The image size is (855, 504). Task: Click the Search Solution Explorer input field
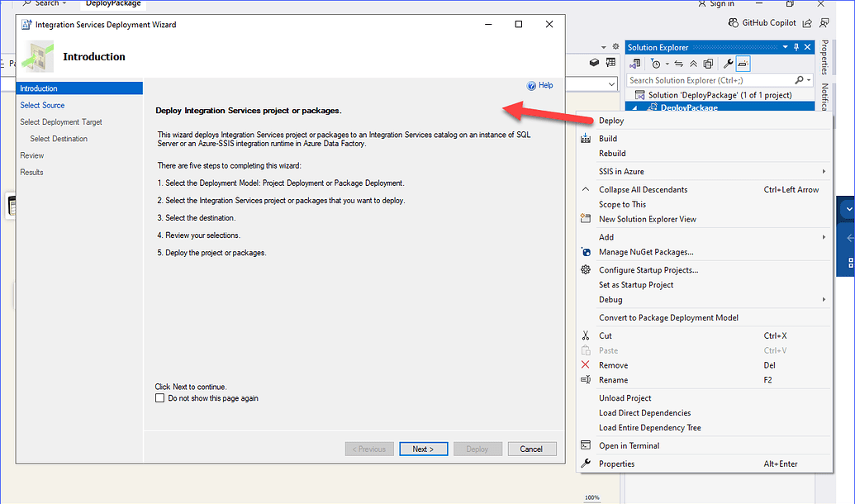(x=702, y=79)
